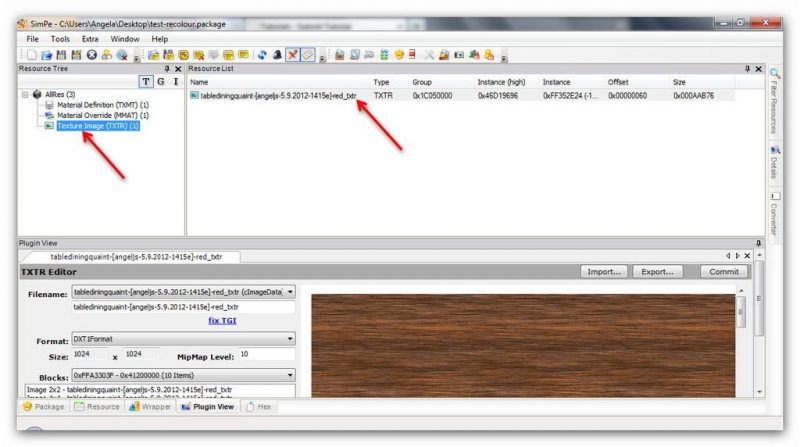
Task: Click the New blank page toolbar icon
Action: (32, 55)
